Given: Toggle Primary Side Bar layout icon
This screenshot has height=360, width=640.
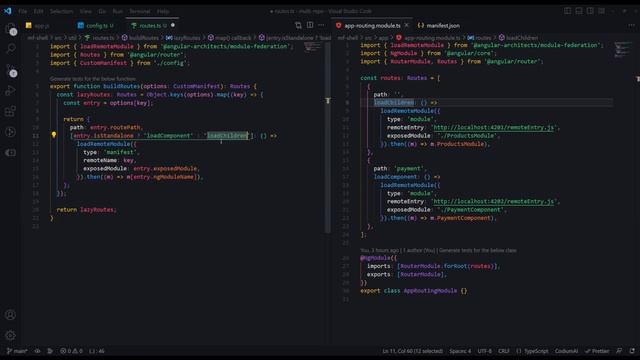Looking at the screenshot, I should (567, 11).
